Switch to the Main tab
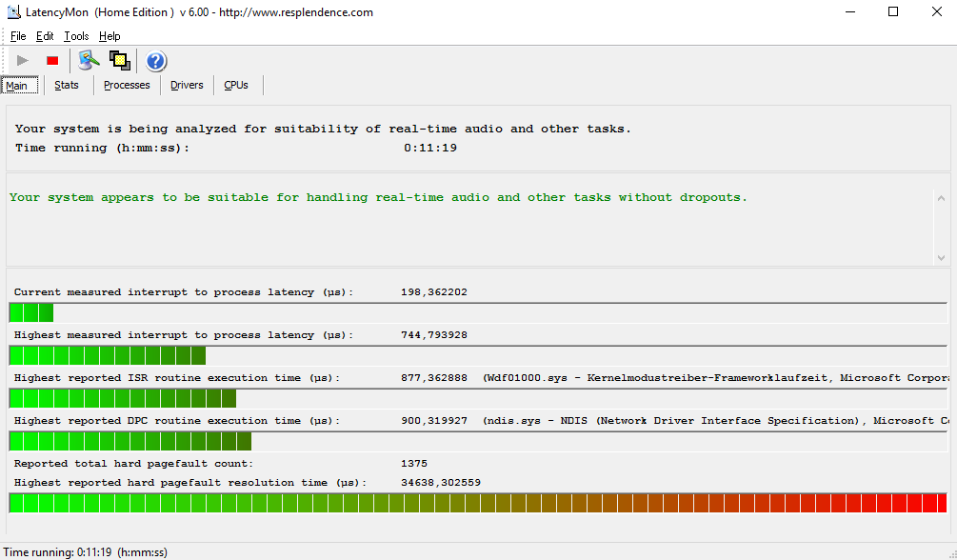This screenshot has height=560, width=957. tap(20, 86)
